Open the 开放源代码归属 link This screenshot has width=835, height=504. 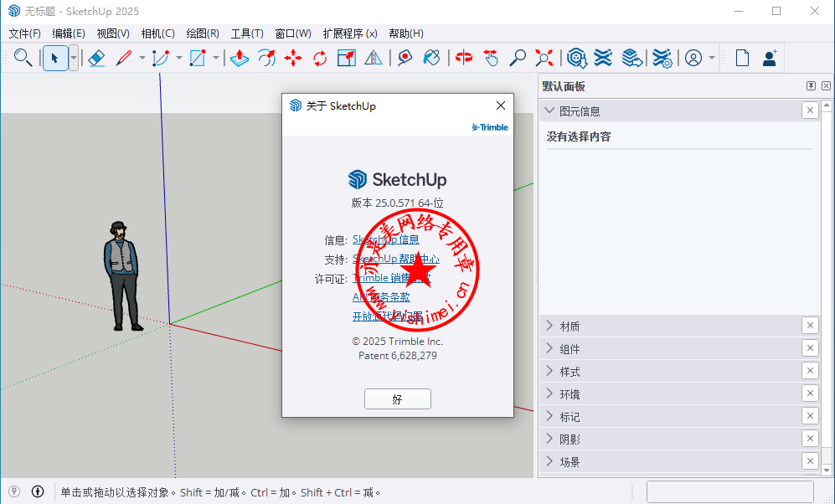click(x=387, y=316)
